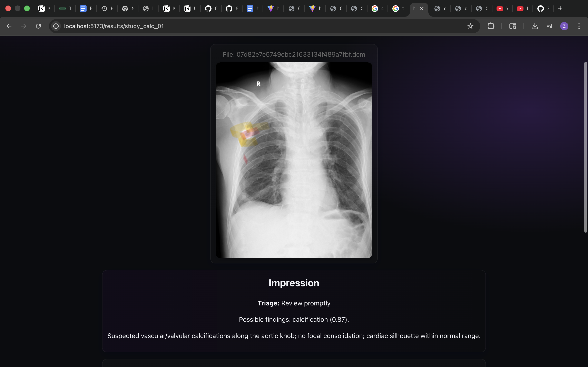
Task: Open a new browser tab
Action: click(x=560, y=8)
